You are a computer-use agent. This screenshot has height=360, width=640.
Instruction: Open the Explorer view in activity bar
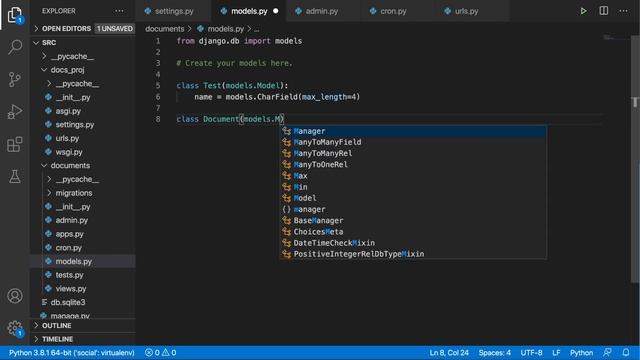15,15
